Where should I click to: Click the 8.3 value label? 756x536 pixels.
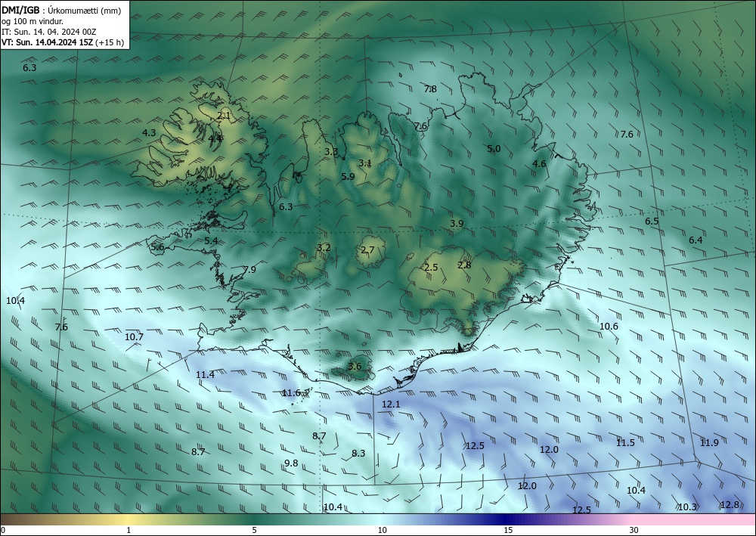click(358, 453)
